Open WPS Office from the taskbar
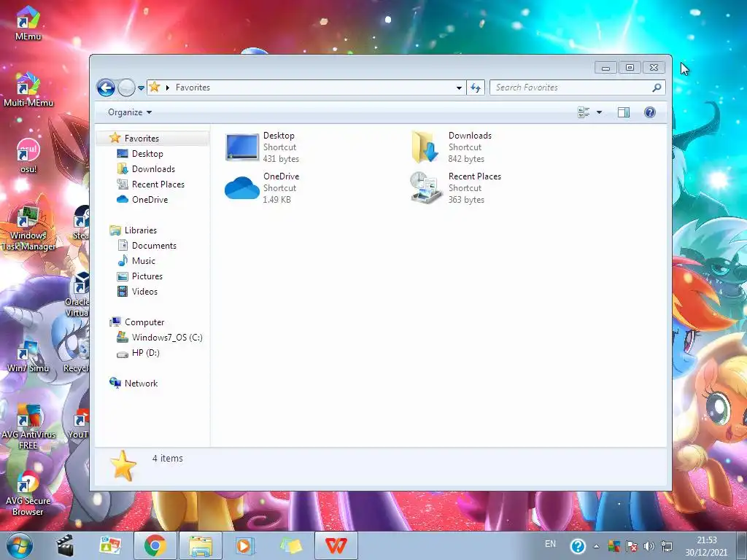This screenshot has height=560, width=747. [336, 545]
